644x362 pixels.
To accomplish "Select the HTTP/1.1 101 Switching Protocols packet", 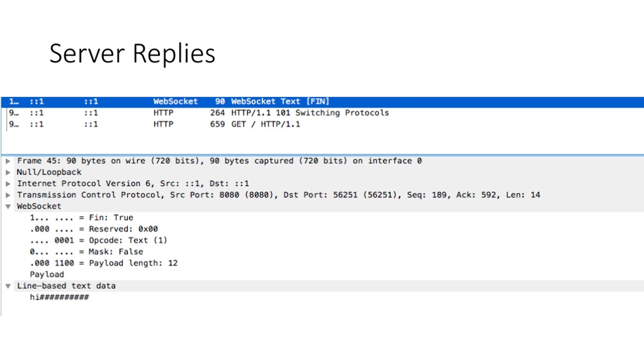I will [x=323, y=113].
